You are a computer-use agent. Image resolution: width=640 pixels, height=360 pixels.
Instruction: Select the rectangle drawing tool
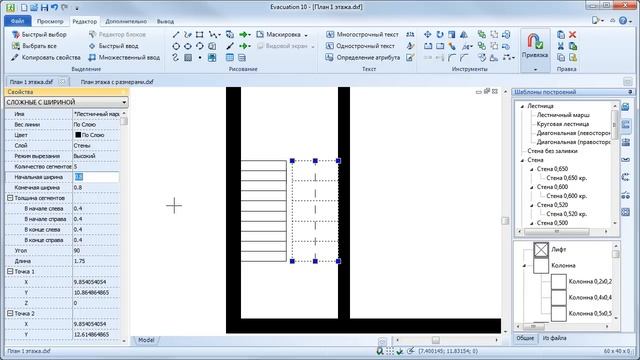click(x=200, y=35)
